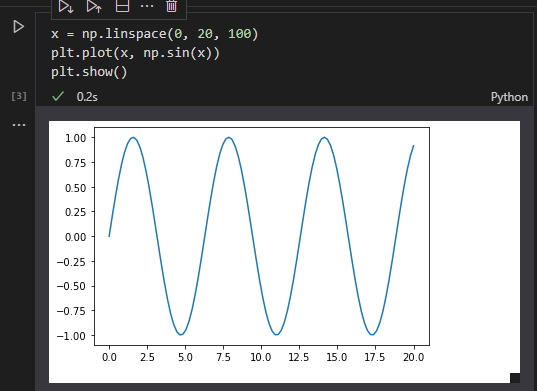Click the 10.0 x-axis tick label
The height and width of the screenshot is (391, 537).
coord(261,357)
